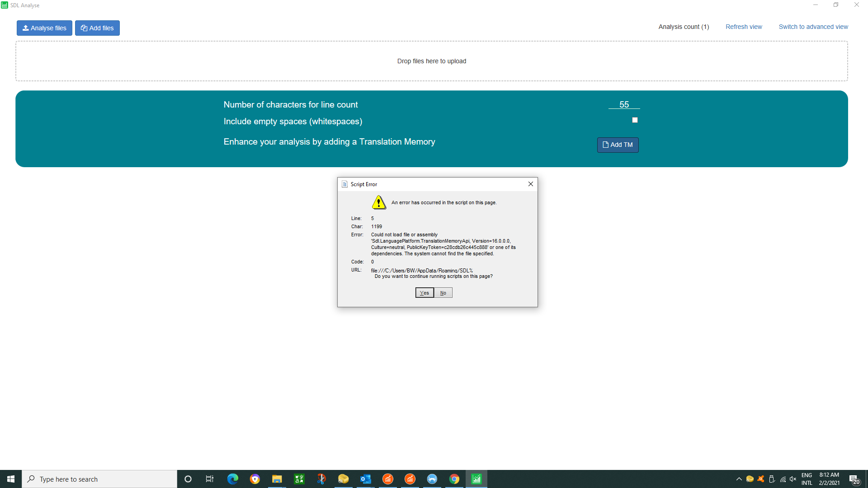Viewport: 868px width, 488px height.
Task: Toggle Include empty spaces checkbox
Action: click(x=635, y=120)
